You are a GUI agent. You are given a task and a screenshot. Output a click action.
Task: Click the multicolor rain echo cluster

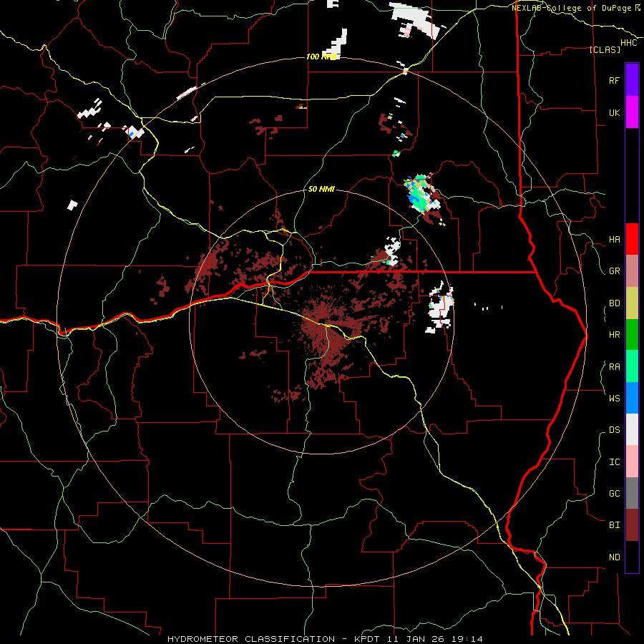coord(421,195)
